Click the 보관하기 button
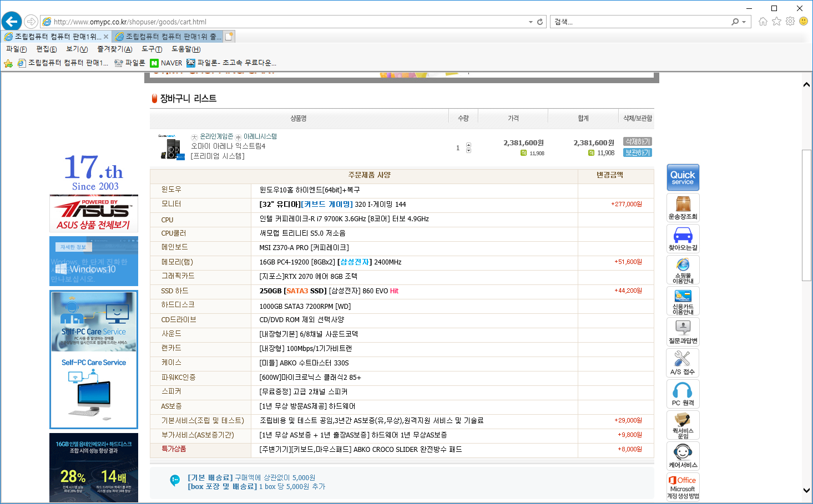 point(638,152)
